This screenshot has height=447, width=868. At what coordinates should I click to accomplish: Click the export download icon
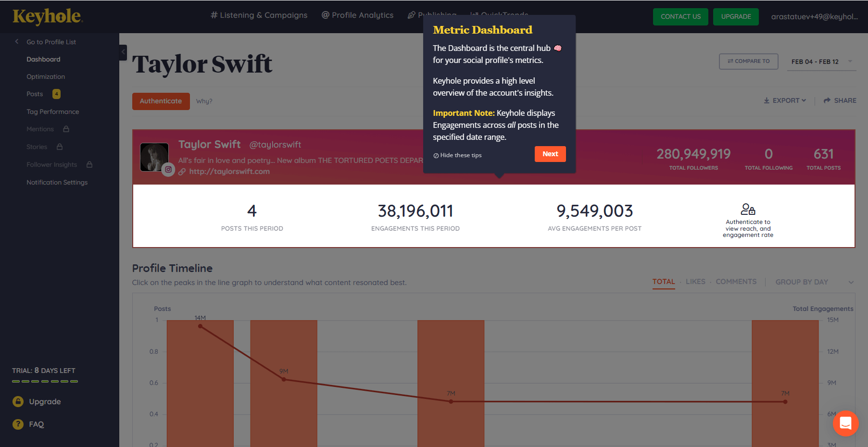pyautogui.click(x=767, y=100)
